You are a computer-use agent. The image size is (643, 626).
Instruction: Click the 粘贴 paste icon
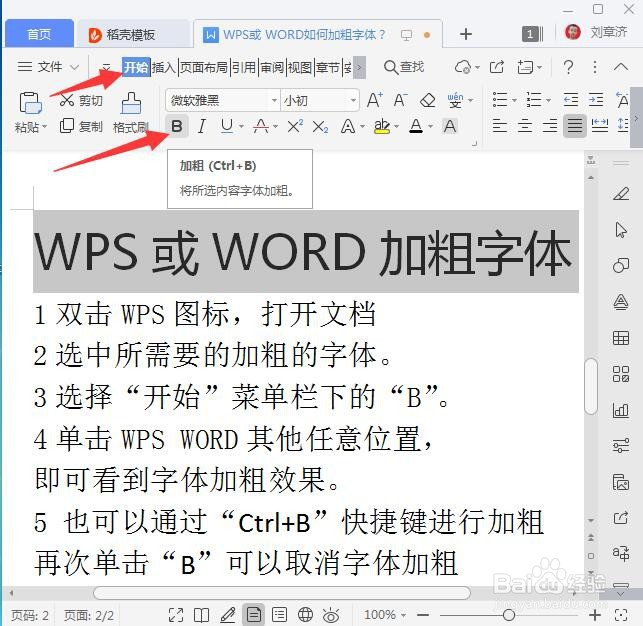coord(30,102)
